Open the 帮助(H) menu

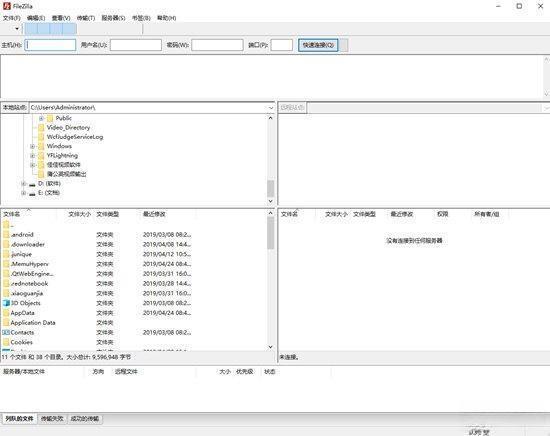pyautogui.click(x=166, y=18)
